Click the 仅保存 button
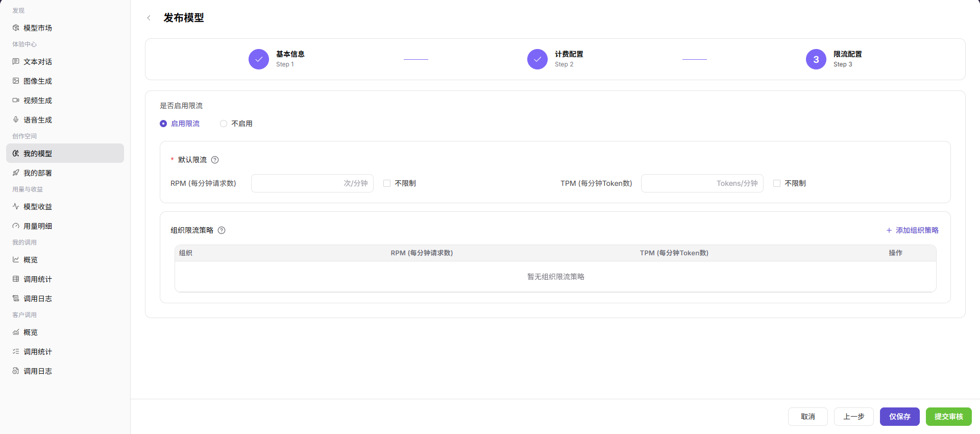This screenshot has width=980, height=434. pyautogui.click(x=900, y=417)
